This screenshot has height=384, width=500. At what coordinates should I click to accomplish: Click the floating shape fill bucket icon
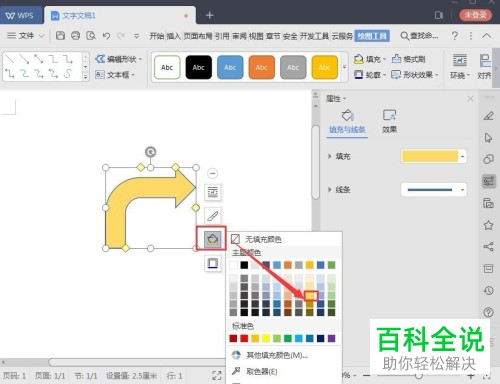[x=212, y=239]
